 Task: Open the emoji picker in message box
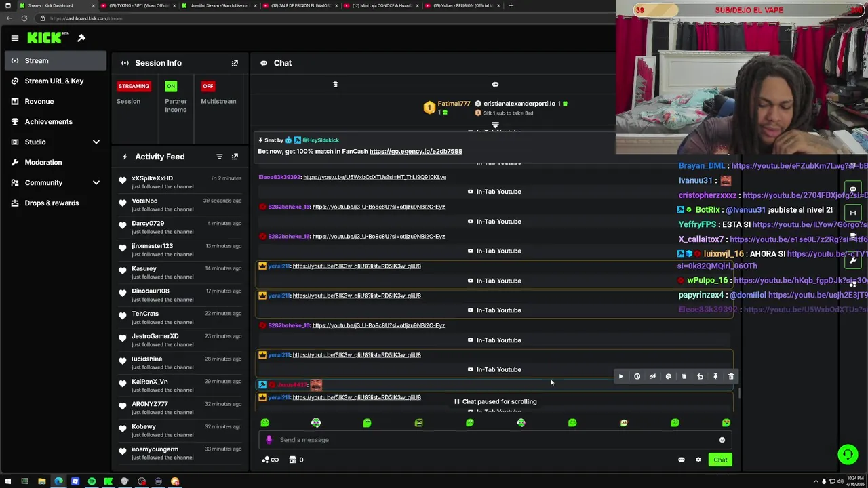click(x=722, y=440)
